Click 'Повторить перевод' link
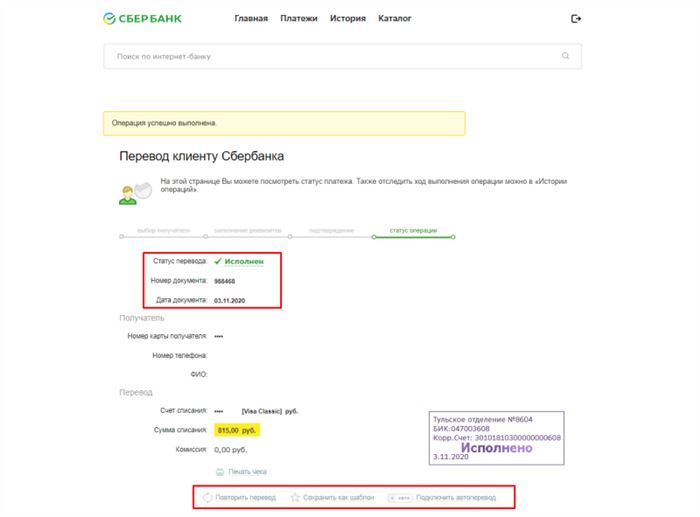Image resolution: width=700 pixels, height=517 pixels. pyautogui.click(x=246, y=497)
